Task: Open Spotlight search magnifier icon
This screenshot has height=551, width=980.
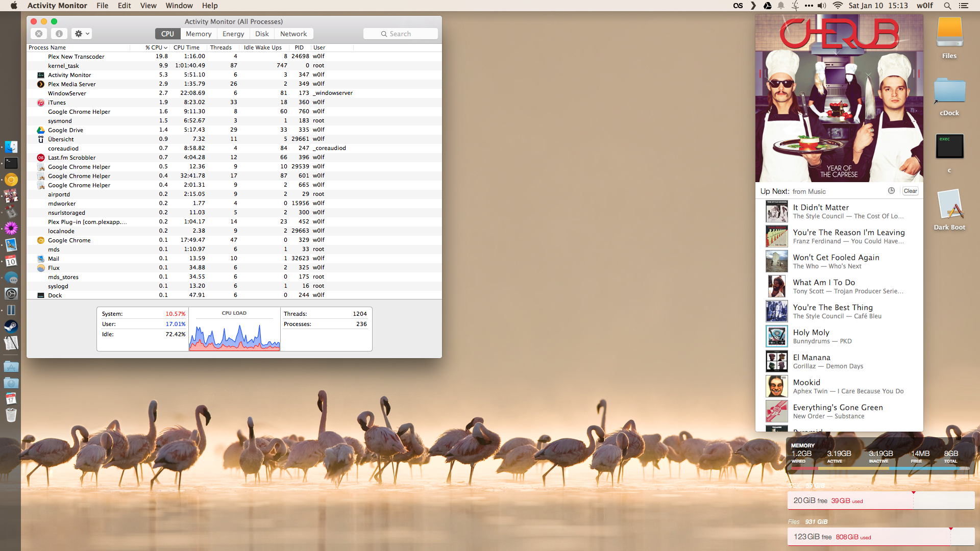Action: tap(947, 6)
